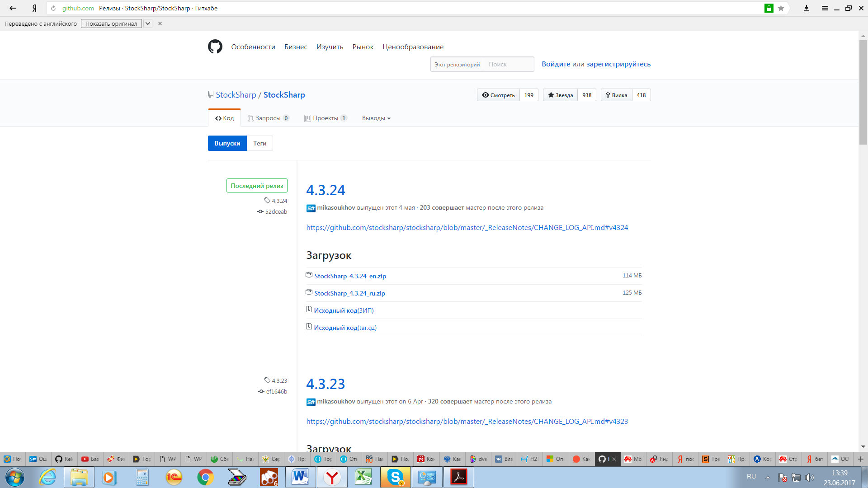Open the watchers count 199

[529, 95]
